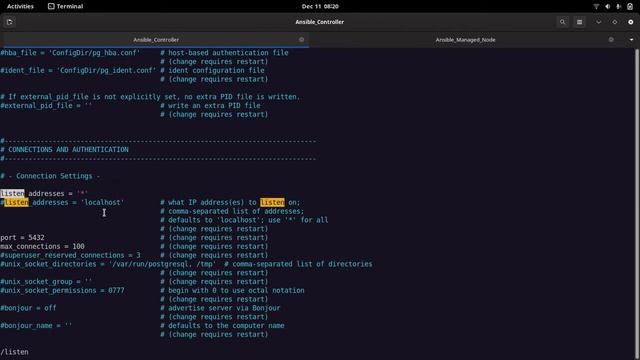
Task: Click '# comma-separated list of addresses;' comment
Action: (232, 211)
